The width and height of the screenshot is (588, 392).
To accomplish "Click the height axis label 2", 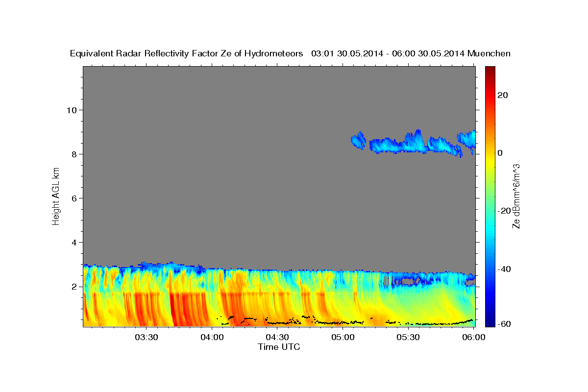I will (x=74, y=287).
